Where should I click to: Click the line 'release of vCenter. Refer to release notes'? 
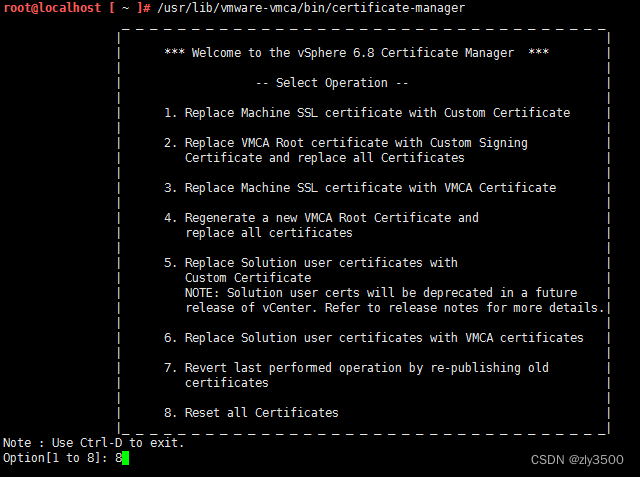pyautogui.click(x=394, y=308)
